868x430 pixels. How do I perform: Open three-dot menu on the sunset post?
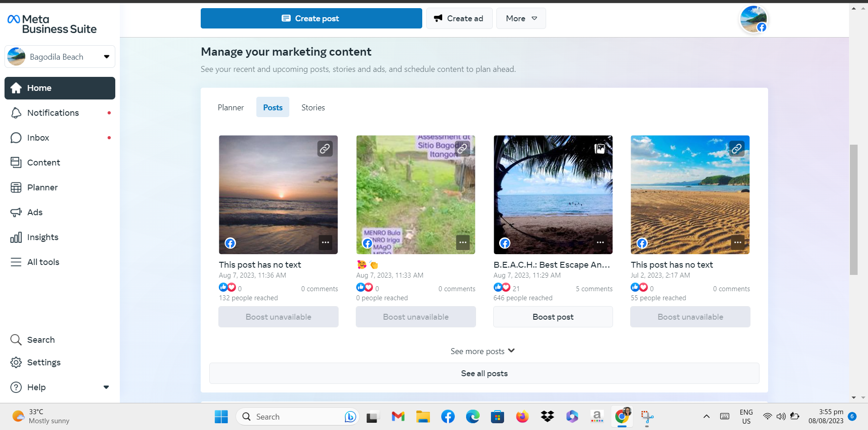325,243
